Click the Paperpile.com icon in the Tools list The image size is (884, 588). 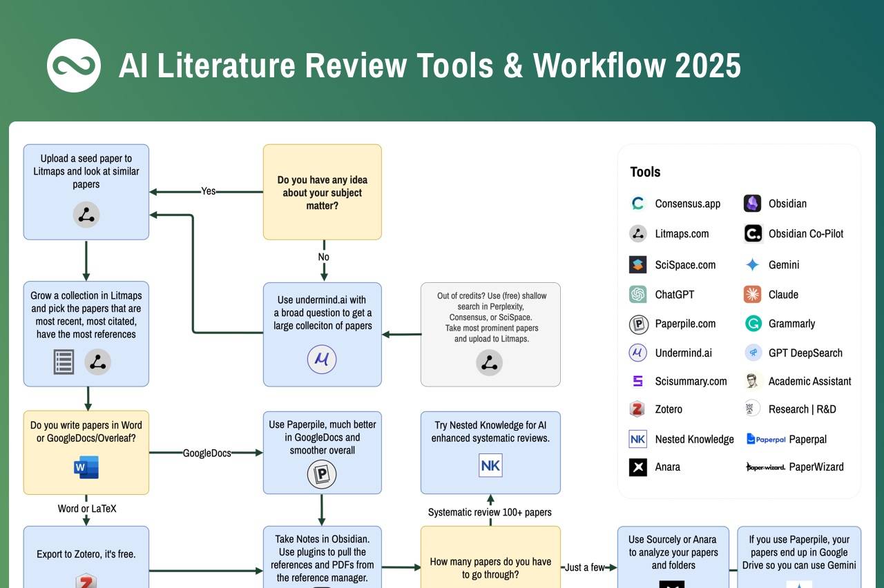pos(639,324)
